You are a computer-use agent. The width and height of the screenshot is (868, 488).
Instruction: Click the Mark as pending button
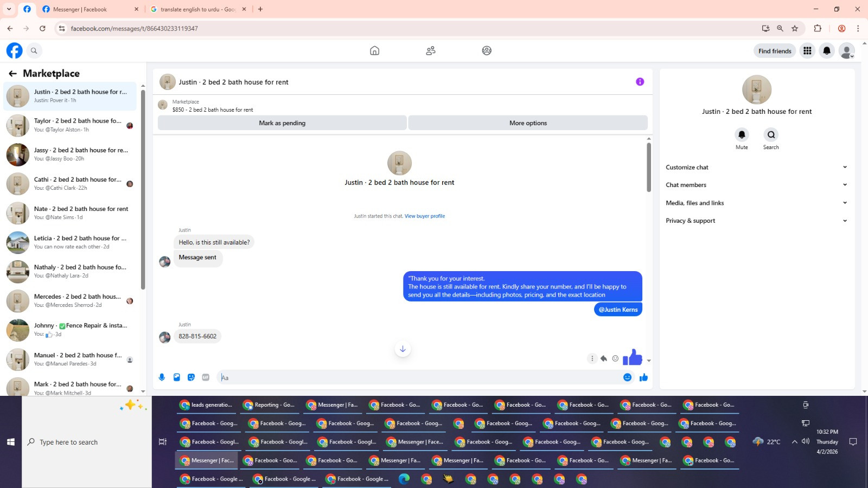click(x=282, y=123)
